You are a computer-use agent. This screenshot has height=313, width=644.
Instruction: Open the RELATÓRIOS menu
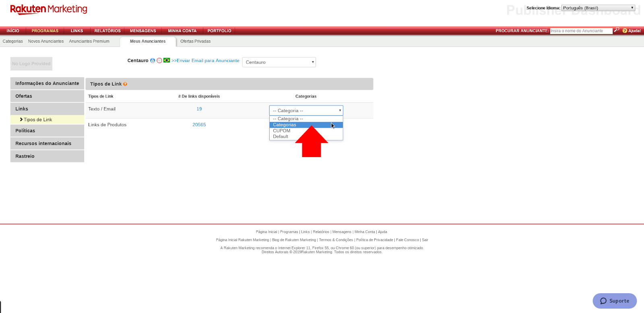click(x=107, y=31)
